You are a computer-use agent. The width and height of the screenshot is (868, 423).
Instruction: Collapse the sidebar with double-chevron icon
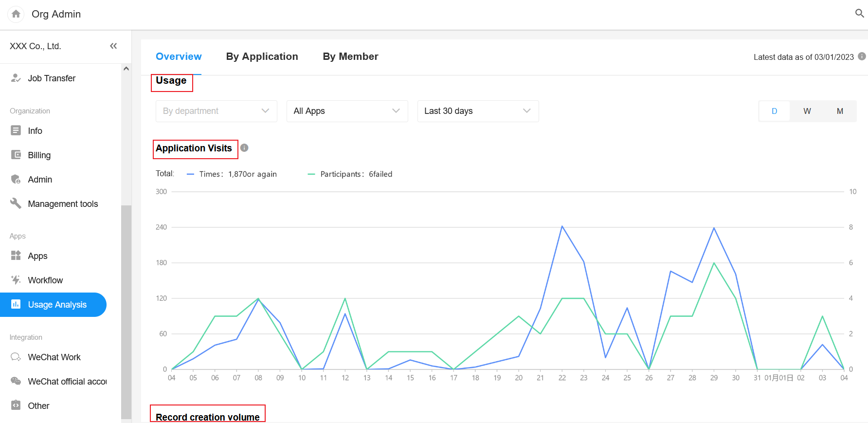pyautogui.click(x=113, y=46)
